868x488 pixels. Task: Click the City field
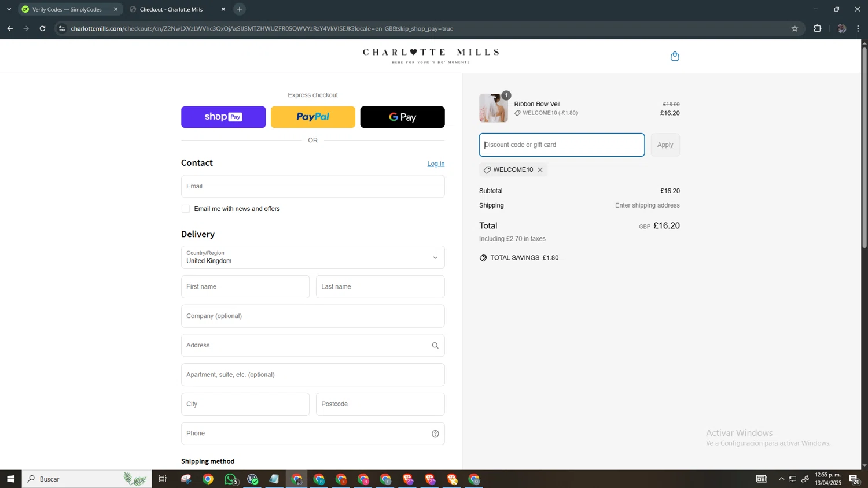point(245,404)
